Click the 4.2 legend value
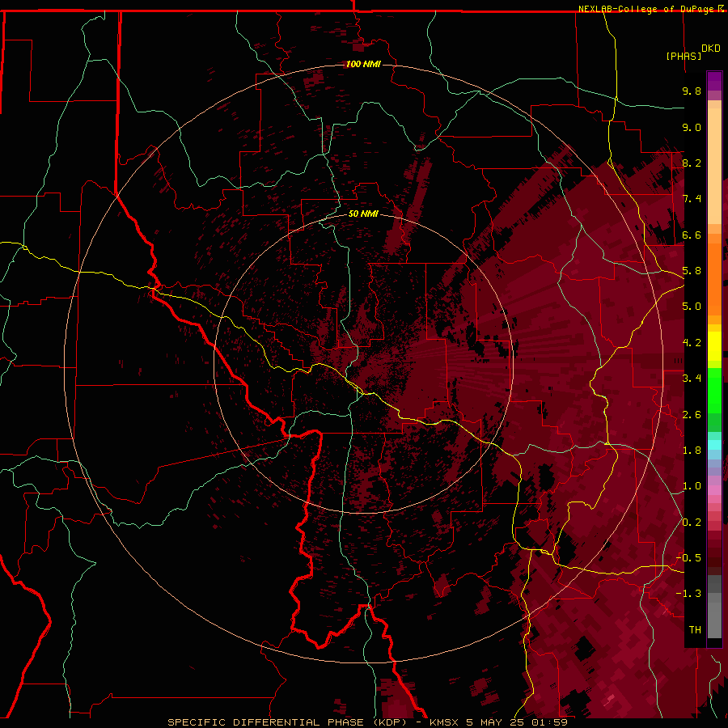The height and width of the screenshot is (728, 728). tap(692, 343)
